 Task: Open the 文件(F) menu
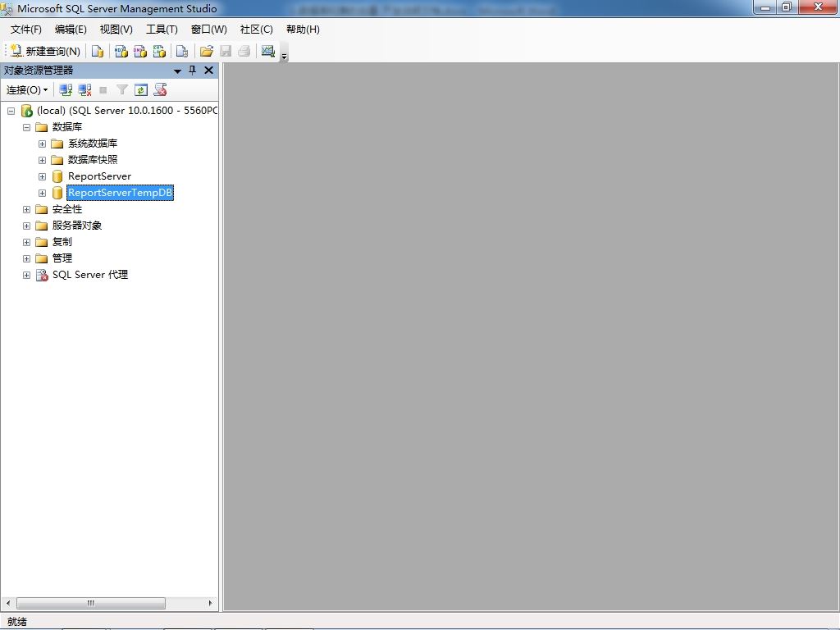point(25,30)
